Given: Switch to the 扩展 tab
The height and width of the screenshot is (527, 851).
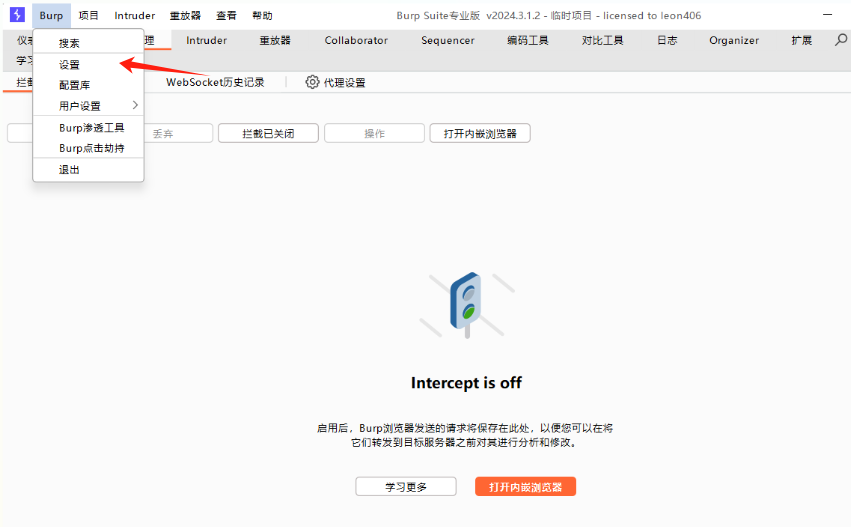Looking at the screenshot, I should point(802,40).
